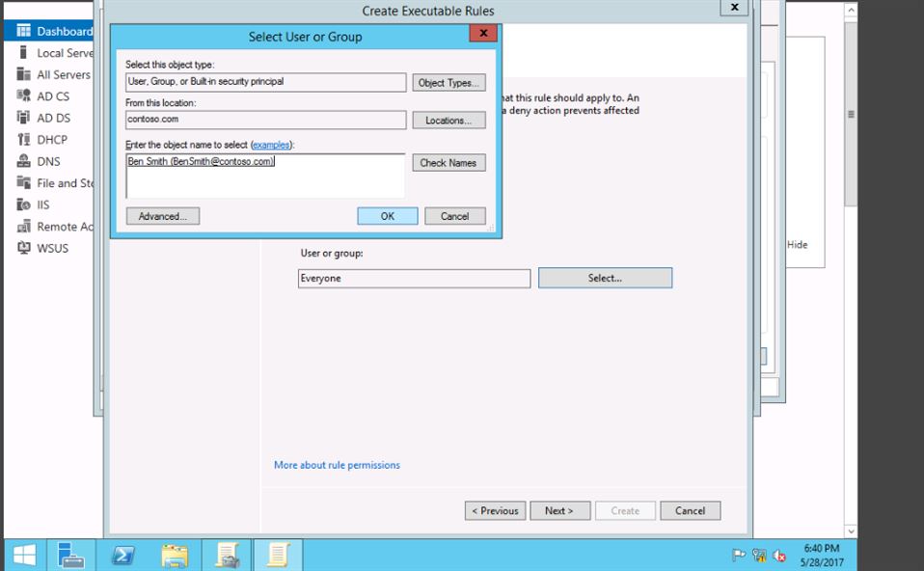
Task: Click the Hide link in Server Manager
Action: (798, 245)
